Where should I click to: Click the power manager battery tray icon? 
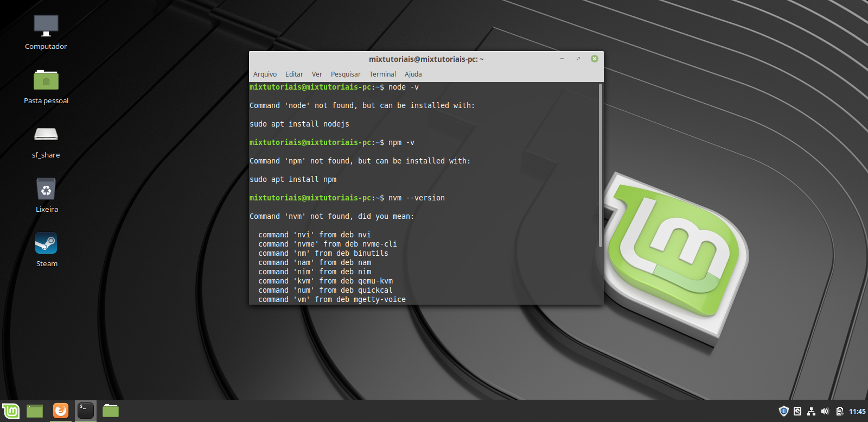[840, 411]
